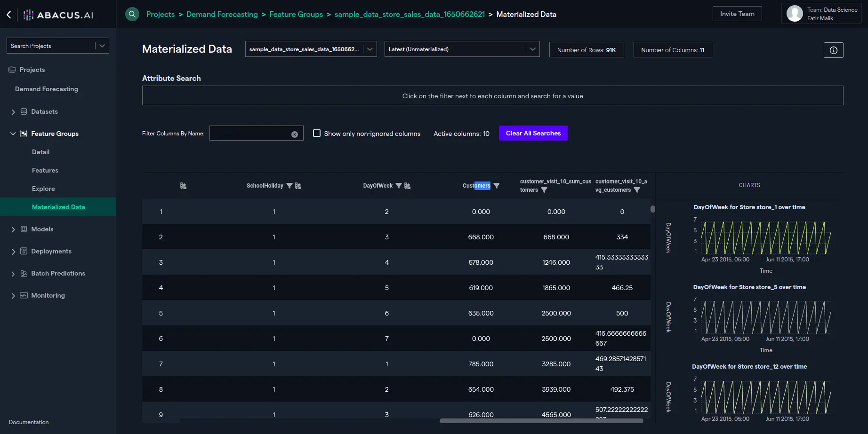The width and height of the screenshot is (868, 434).
Task: Switch to the Explore sidebar item
Action: click(43, 189)
